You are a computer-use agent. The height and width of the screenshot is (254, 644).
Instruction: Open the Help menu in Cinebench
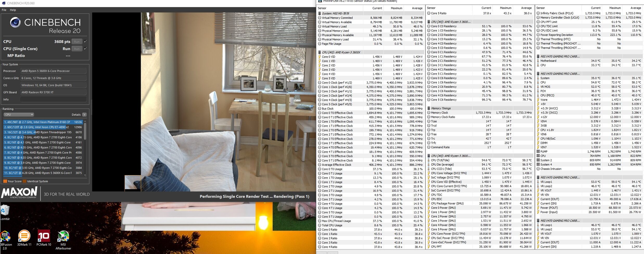coord(13,10)
